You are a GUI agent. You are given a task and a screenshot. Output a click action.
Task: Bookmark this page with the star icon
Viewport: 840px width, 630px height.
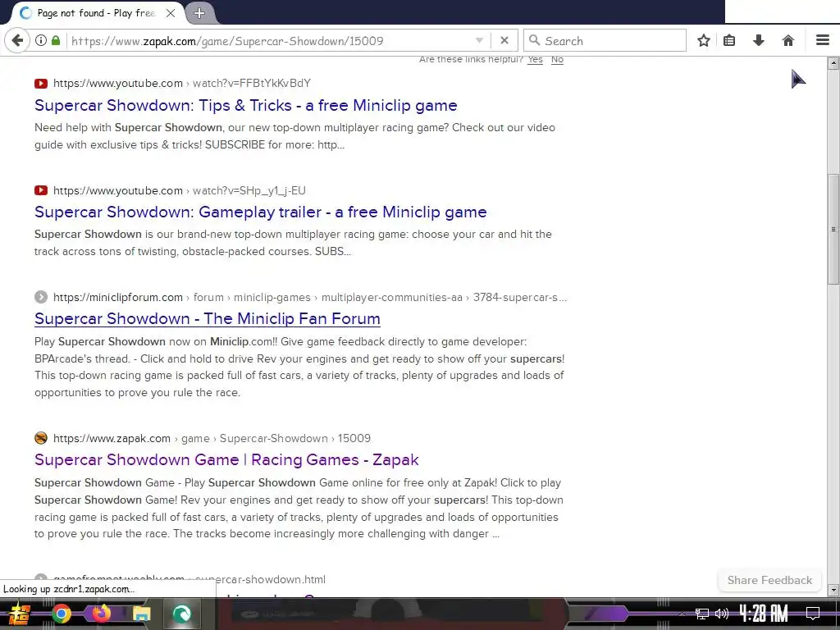coord(703,41)
